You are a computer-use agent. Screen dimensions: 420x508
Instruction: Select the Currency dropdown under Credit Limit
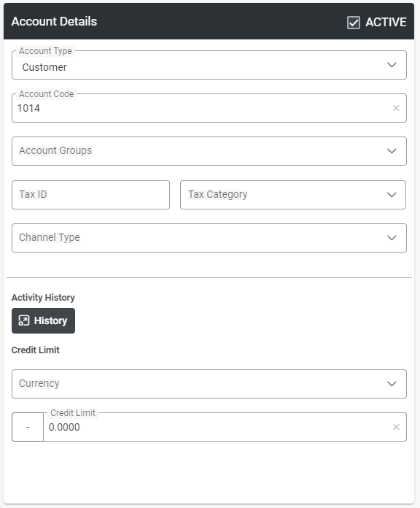[x=209, y=384]
